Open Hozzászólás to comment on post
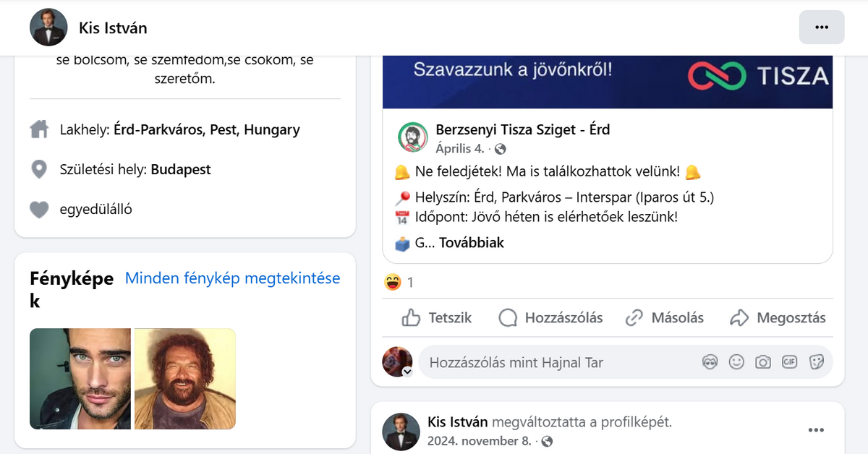The image size is (868, 454). pyautogui.click(x=550, y=317)
